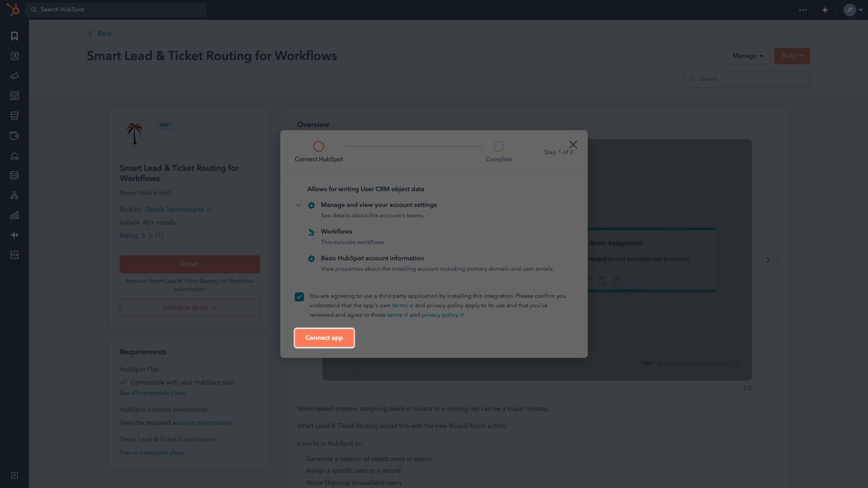868x488 pixels.
Task: Click the Connect HubSpot step circle
Action: (x=318, y=146)
